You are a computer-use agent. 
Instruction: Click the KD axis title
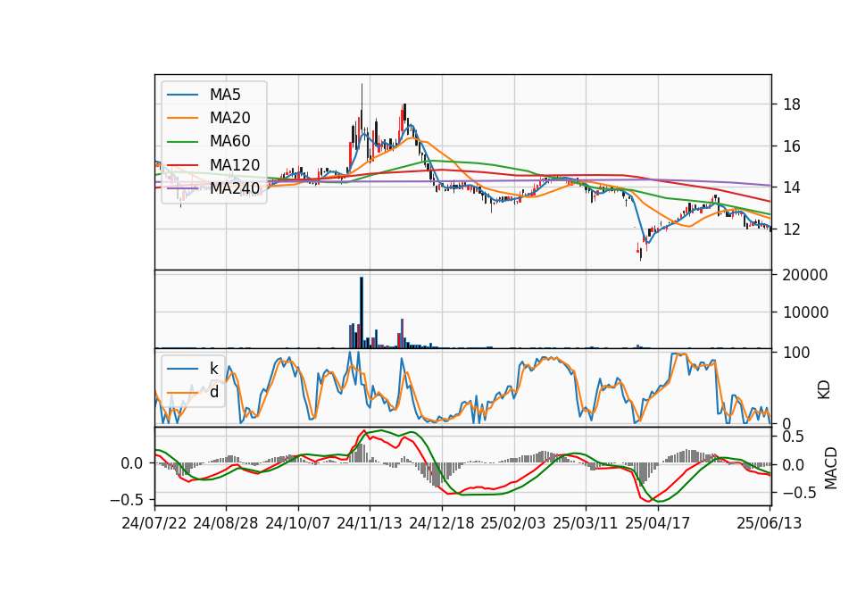(x=824, y=390)
